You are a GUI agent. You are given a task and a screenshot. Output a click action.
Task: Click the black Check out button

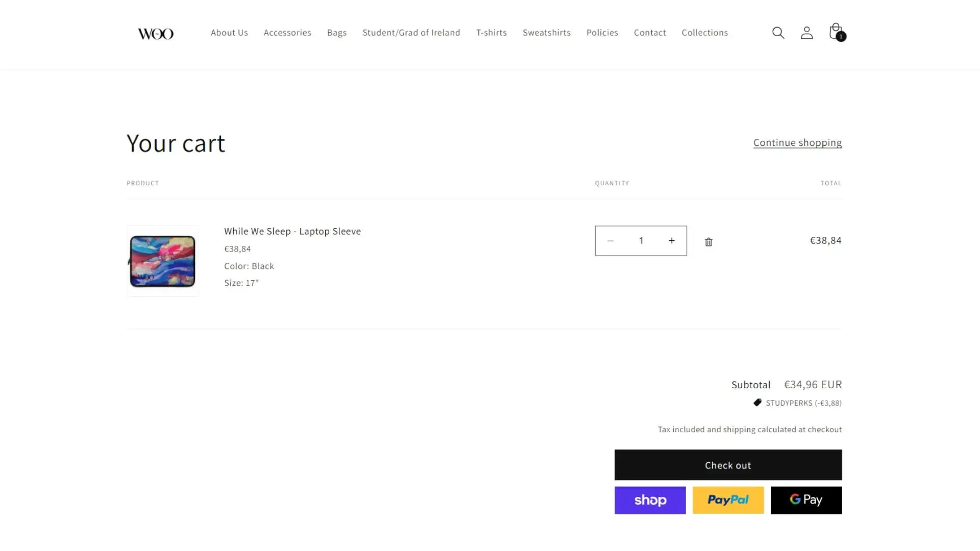pyautogui.click(x=728, y=465)
